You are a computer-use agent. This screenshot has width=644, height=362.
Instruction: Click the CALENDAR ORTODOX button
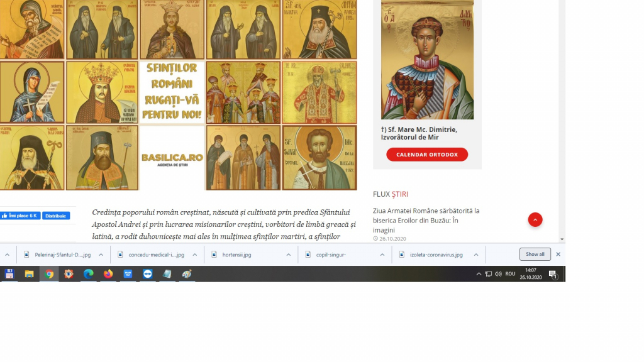[x=427, y=155]
